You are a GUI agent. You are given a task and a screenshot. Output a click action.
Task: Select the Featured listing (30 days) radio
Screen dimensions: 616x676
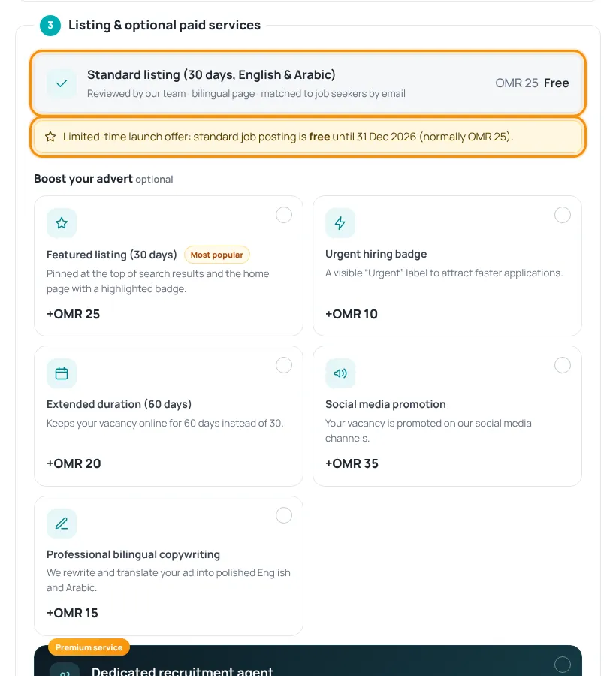[284, 215]
